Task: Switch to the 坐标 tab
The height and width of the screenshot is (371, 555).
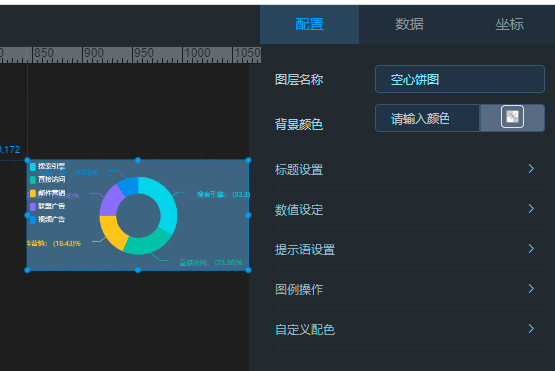Action: 509,24
